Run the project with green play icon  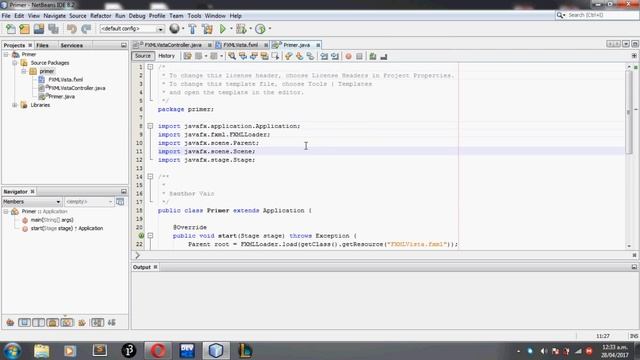coord(223,29)
